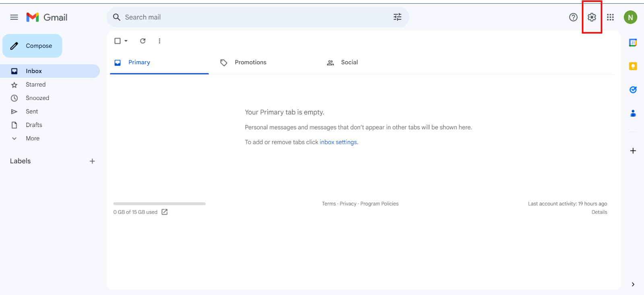The width and height of the screenshot is (644, 295).
Task: Open Google Tasks side panel
Action: point(633,89)
